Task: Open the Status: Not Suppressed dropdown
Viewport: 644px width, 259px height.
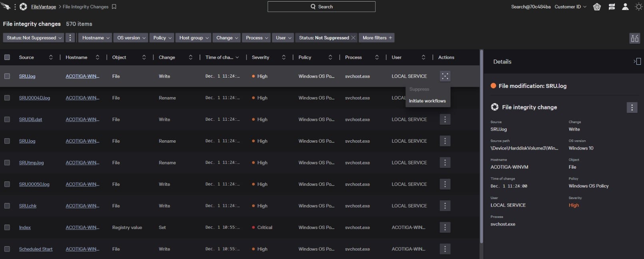Action: coord(34,38)
